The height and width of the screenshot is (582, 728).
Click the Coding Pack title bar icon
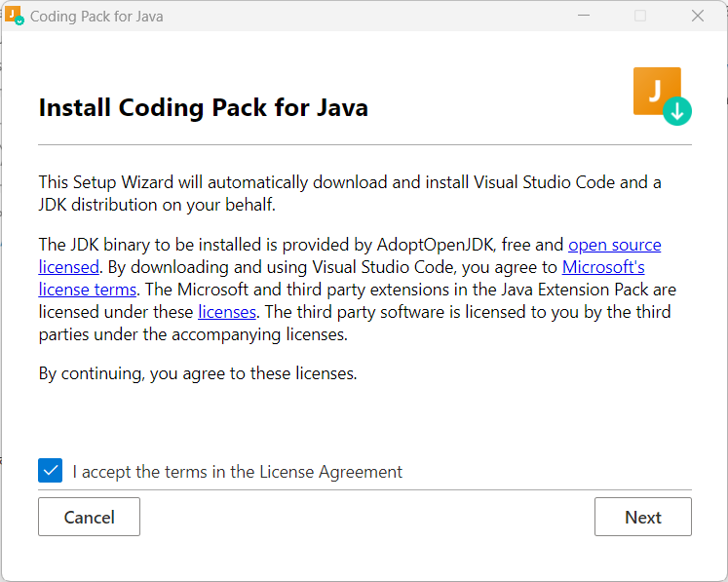15,16
